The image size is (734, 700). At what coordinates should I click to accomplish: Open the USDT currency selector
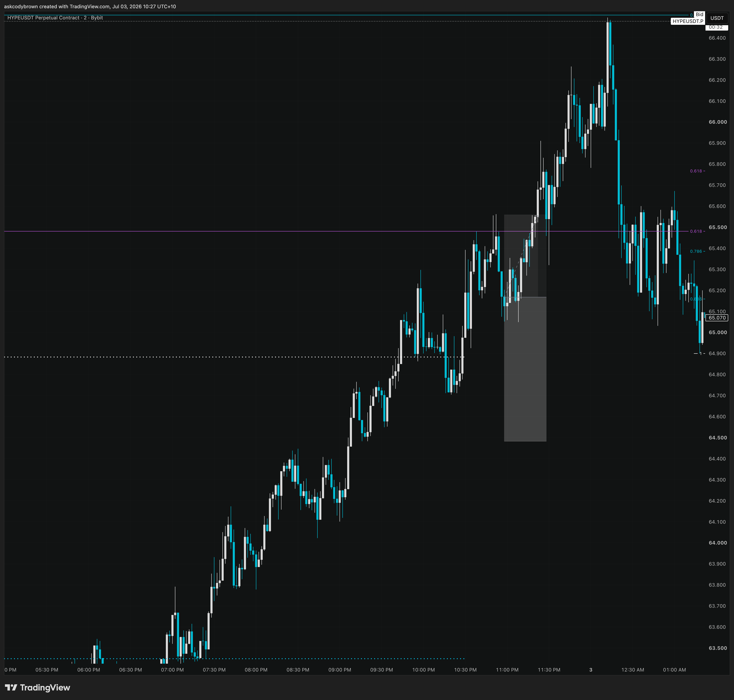coord(717,18)
